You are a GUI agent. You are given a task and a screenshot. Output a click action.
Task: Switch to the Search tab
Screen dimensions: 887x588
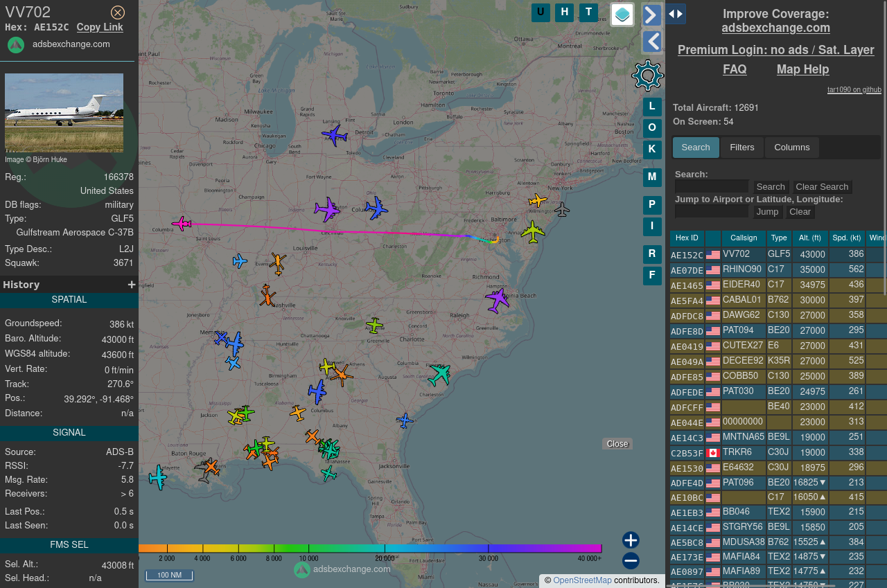tap(696, 148)
